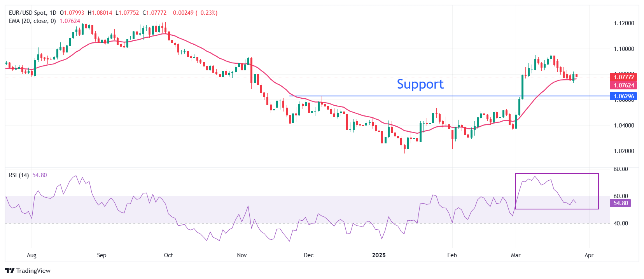The width and height of the screenshot is (644, 279).
Task: Click the Oct label on the time axis
Action: pos(168,255)
